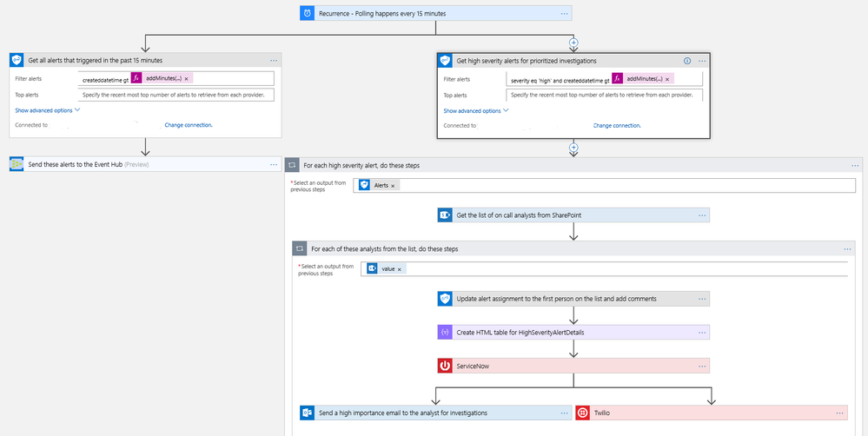
Task: Click the Event Hub action icon
Action: [x=17, y=164]
